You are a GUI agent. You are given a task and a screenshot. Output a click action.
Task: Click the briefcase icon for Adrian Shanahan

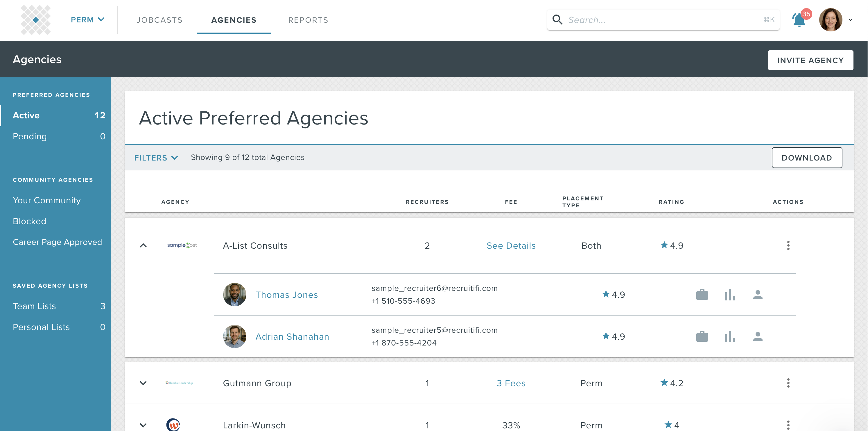pyautogui.click(x=702, y=336)
